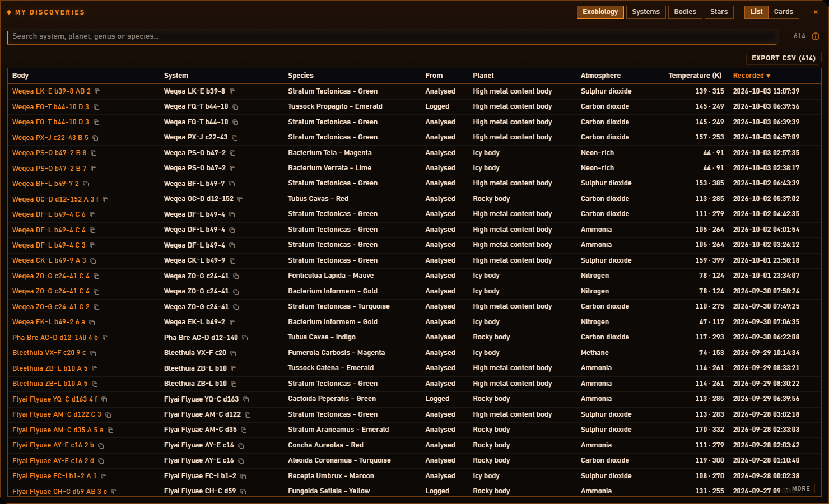The height and width of the screenshot is (504, 829).
Task: Copy body name Weqea OC-D d12-152 A 3 f
Action: coord(105,199)
